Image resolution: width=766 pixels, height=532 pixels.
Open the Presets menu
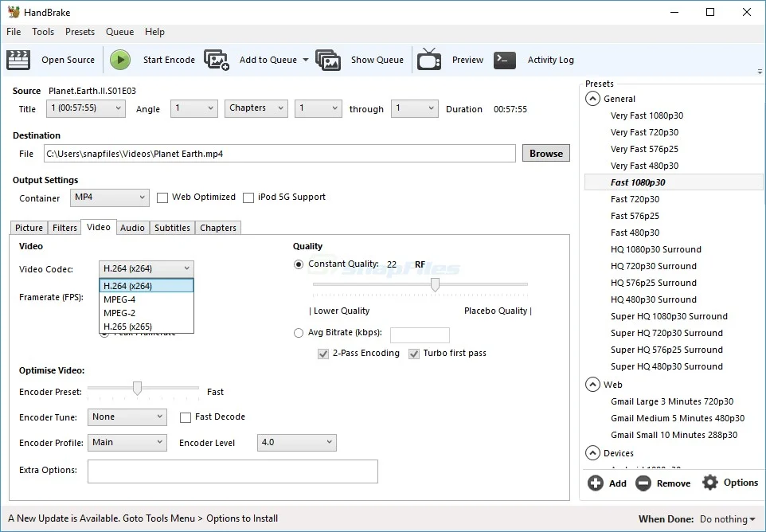(x=80, y=32)
